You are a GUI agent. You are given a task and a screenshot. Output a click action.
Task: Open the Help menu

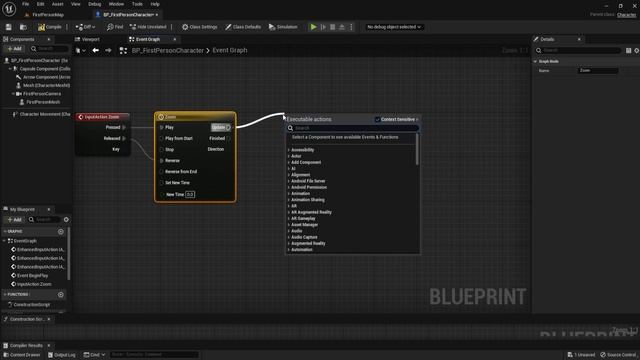click(x=155, y=4)
